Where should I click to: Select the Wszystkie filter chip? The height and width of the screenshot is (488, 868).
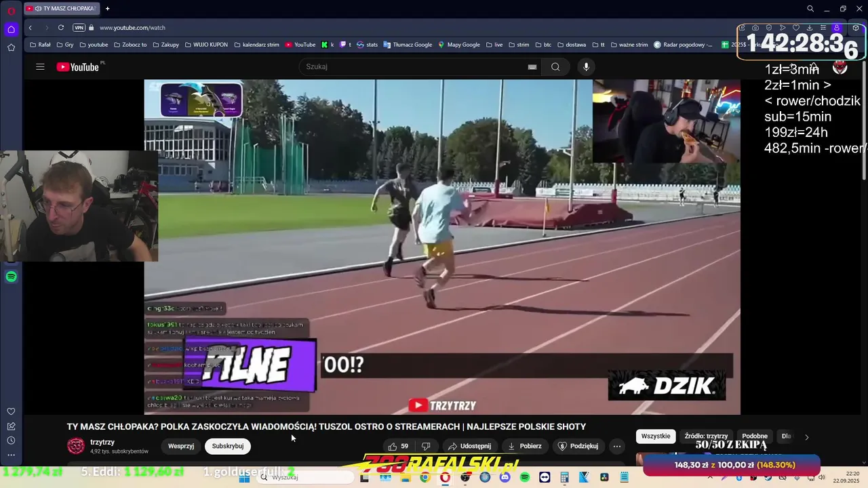tap(656, 436)
